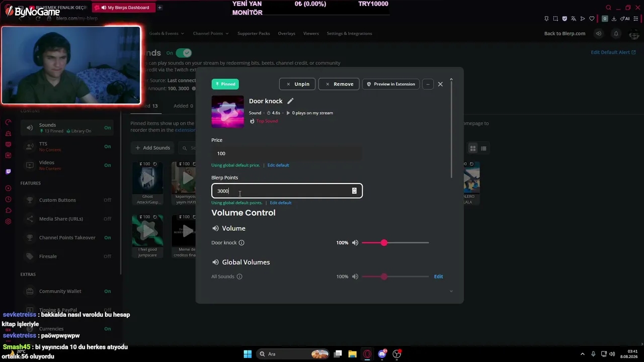Viewport: 644px width, 362px height.
Task: Open Twitch from the browser sidebar
Action: (x=8, y=171)
